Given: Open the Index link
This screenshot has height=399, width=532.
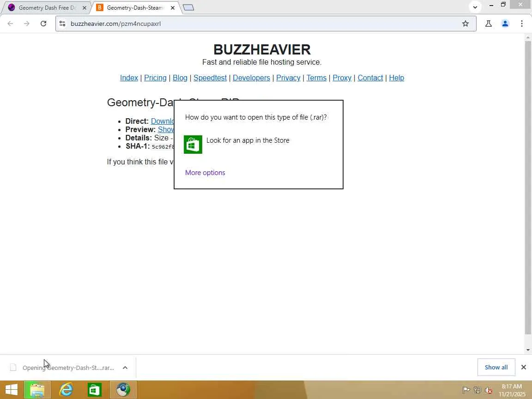Looking at the screenshot, I should [x=129, y=78].
